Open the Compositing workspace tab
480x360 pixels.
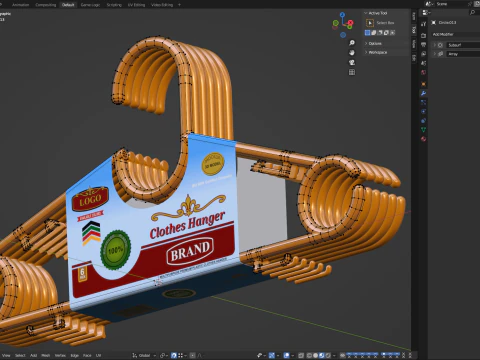46,5
